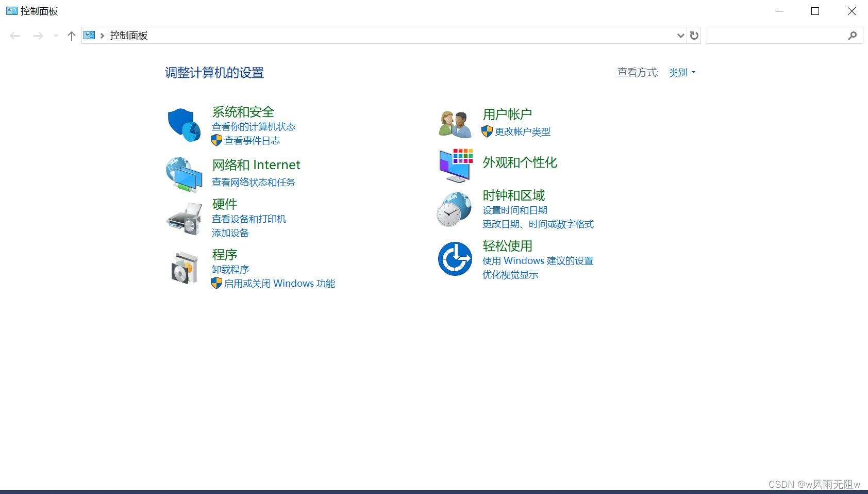Click the up arrow navigation button
This screenshot has height=494, width=868.
pyautogui.click(x=72, y=36)
